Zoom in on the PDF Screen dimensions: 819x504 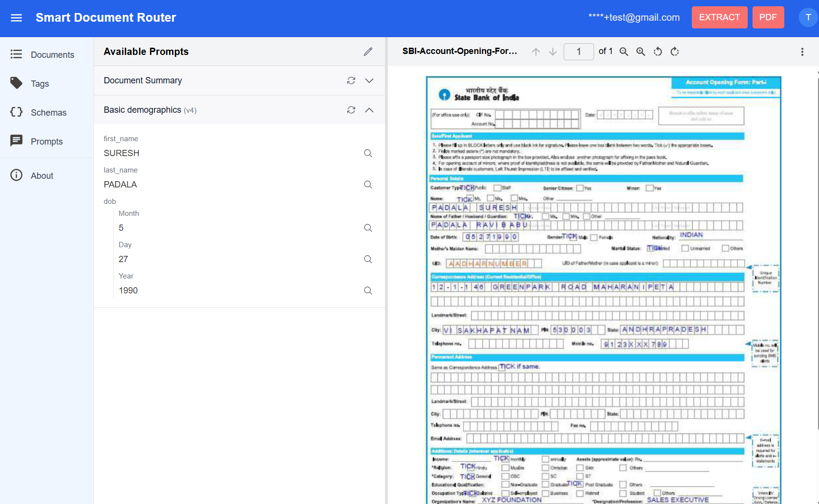(641, 52)
